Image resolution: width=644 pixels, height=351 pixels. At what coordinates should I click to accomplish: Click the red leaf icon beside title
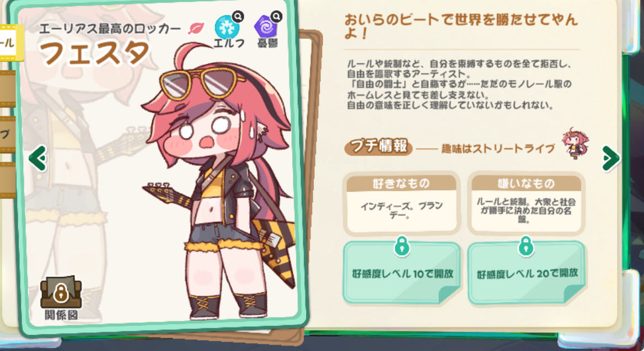coord(196,28)
